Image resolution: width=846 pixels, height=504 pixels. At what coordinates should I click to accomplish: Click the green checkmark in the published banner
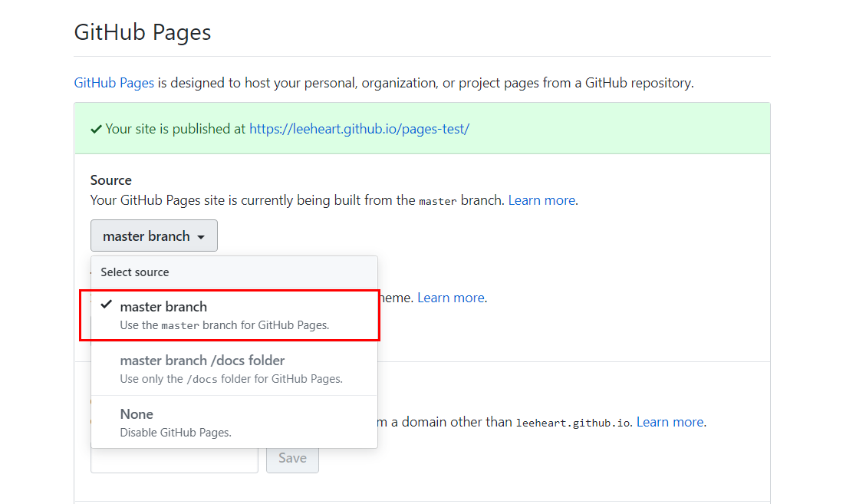click(96, 129)
